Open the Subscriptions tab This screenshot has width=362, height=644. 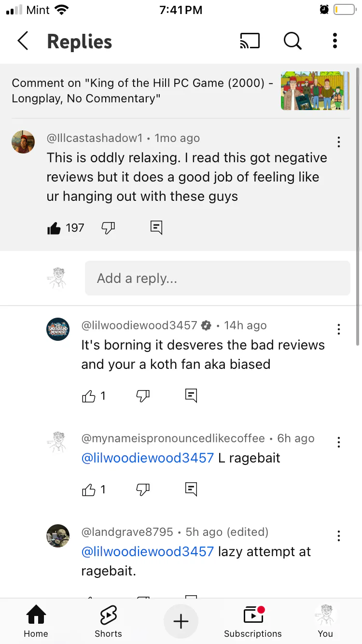click(253, 622)
